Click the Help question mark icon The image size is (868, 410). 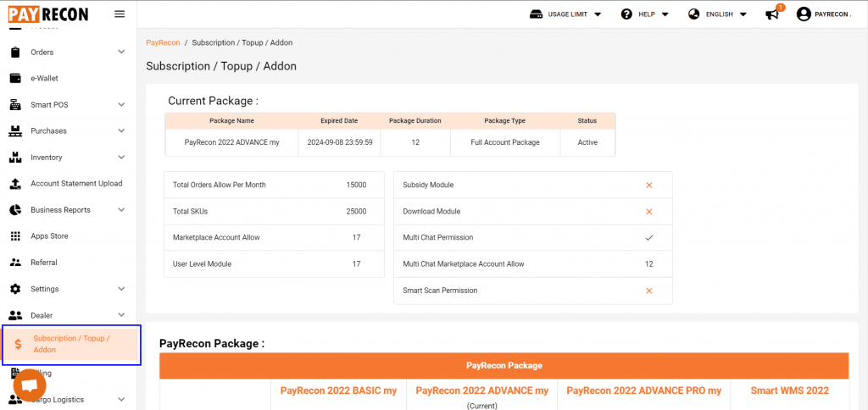point(626,14)
